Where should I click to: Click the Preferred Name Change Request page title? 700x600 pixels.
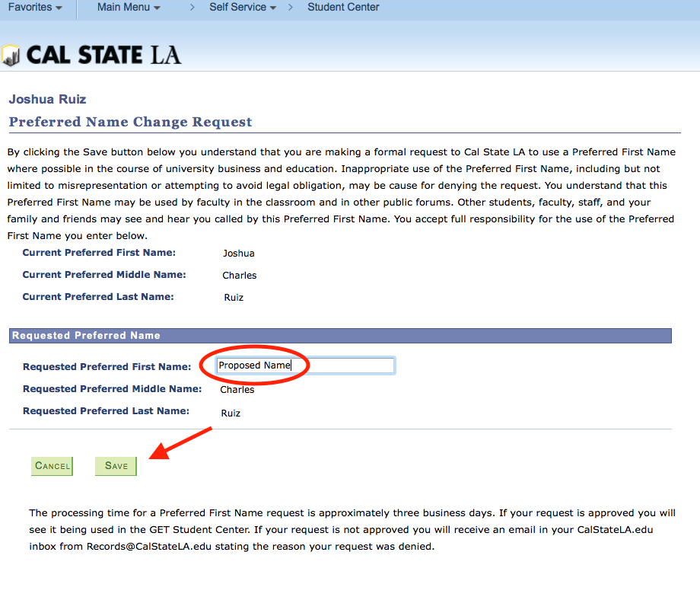129,122
